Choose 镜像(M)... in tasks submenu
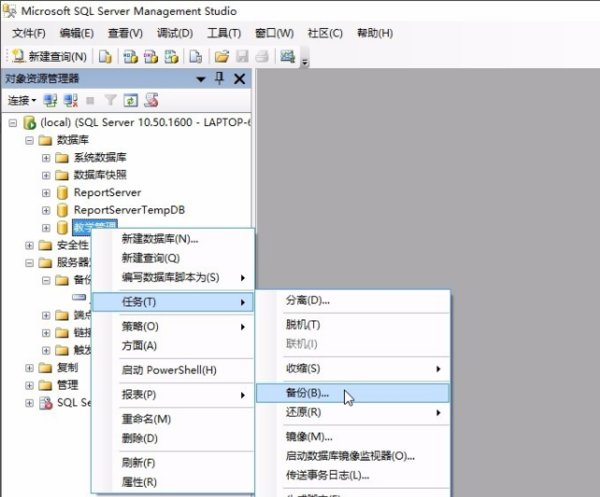 pyautogui.click(x=353, y=437)
